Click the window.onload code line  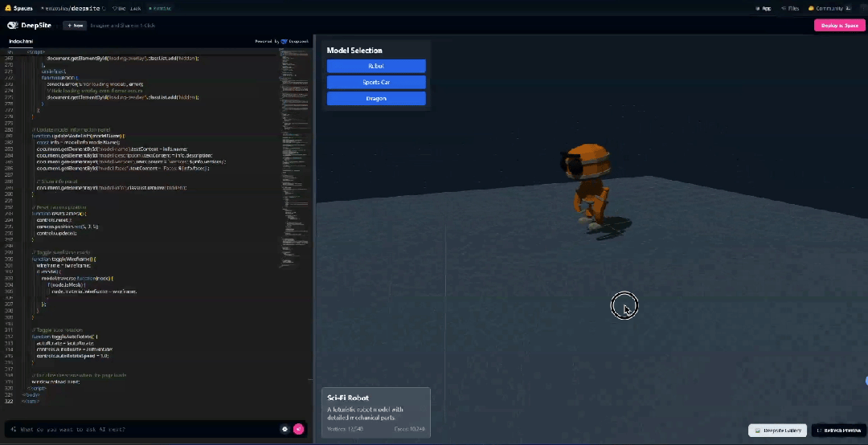click(55, 382)
